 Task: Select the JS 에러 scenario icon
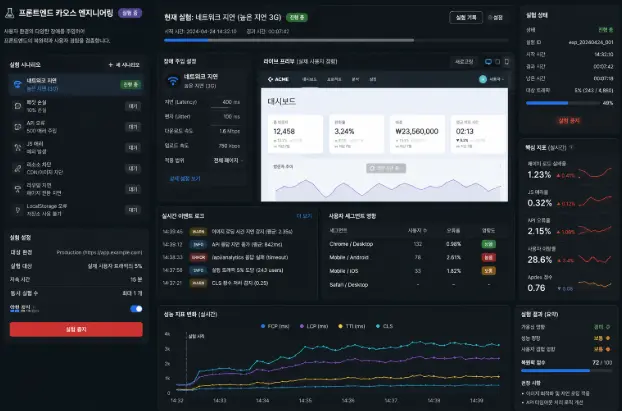tap(17, 148)
